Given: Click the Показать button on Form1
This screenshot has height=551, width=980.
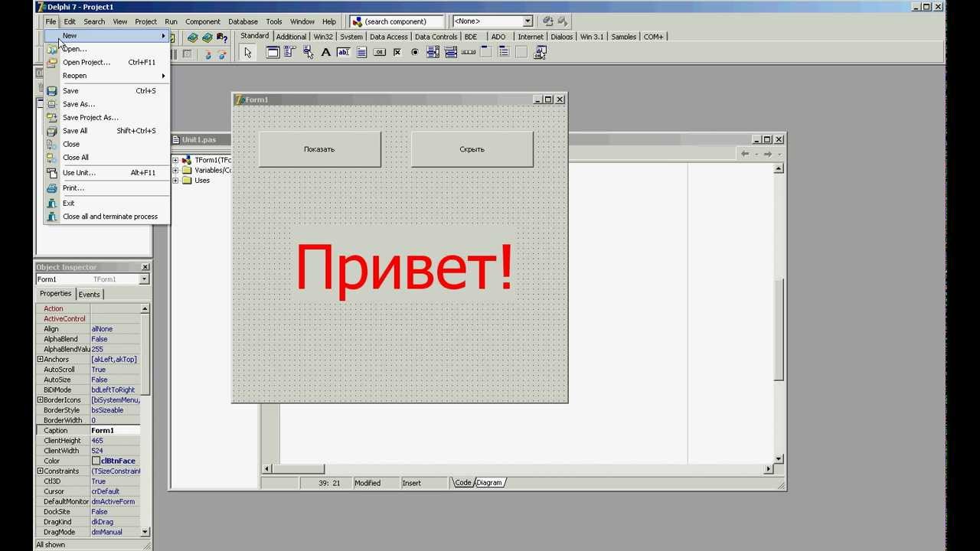Looking at the screenshot, I should point(319,149).
